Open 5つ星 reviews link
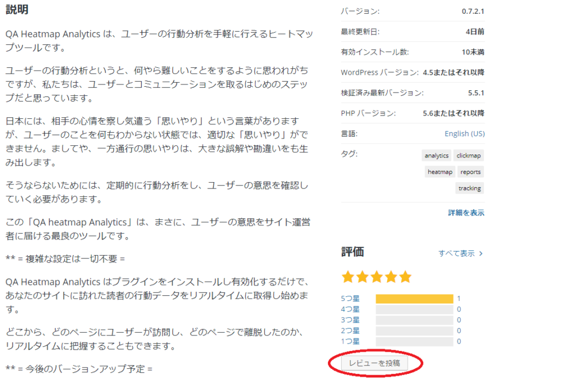Viewport: 588px width, 378px height. tap(350, 299)
